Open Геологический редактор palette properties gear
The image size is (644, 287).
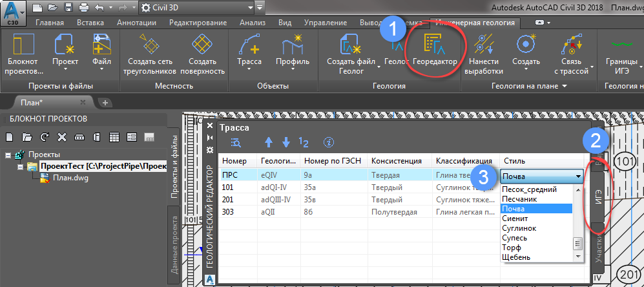(x=211, y=150)
